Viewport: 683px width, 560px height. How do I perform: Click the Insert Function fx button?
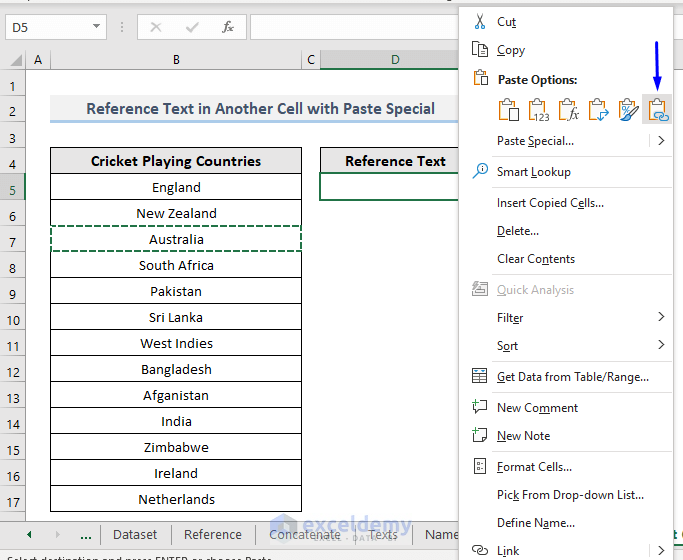tap(228, 27)
